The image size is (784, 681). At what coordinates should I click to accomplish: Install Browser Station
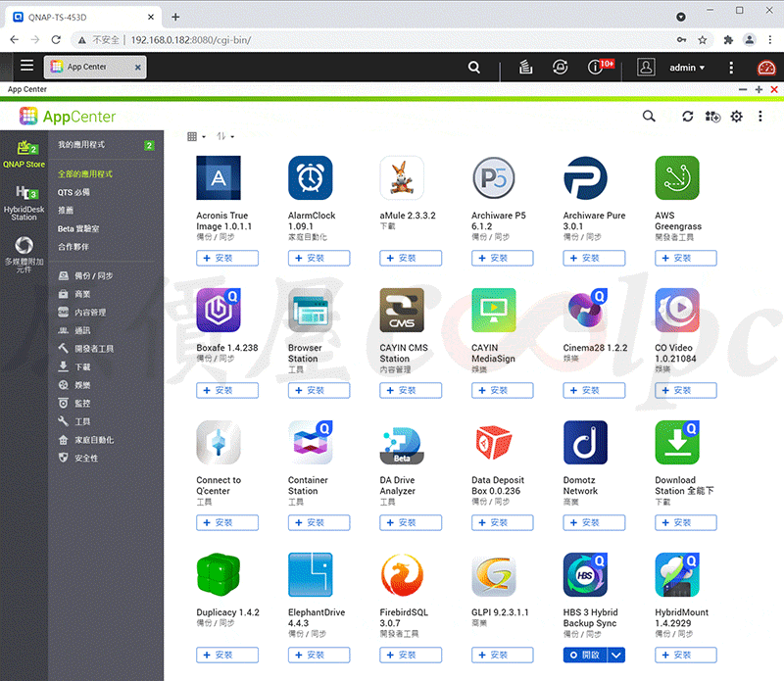coord(319,390)
